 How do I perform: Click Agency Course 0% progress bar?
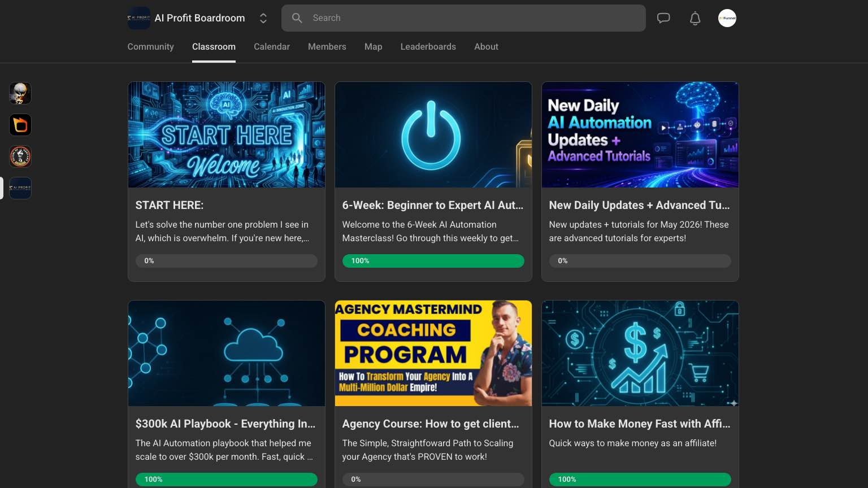coord(433,480)
